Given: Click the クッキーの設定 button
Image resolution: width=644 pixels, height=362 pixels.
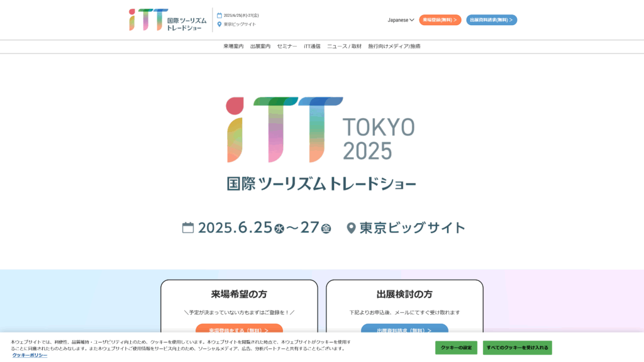Looking at the screenshot, I should 457,348.
